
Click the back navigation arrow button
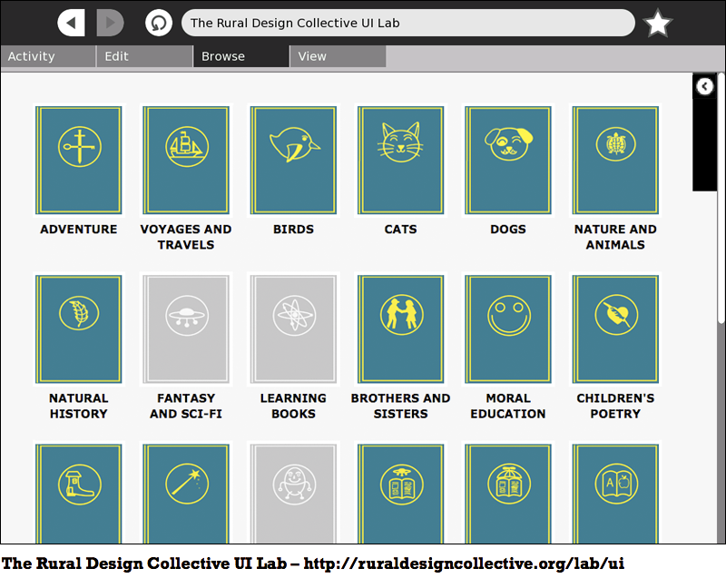(71, 23)
